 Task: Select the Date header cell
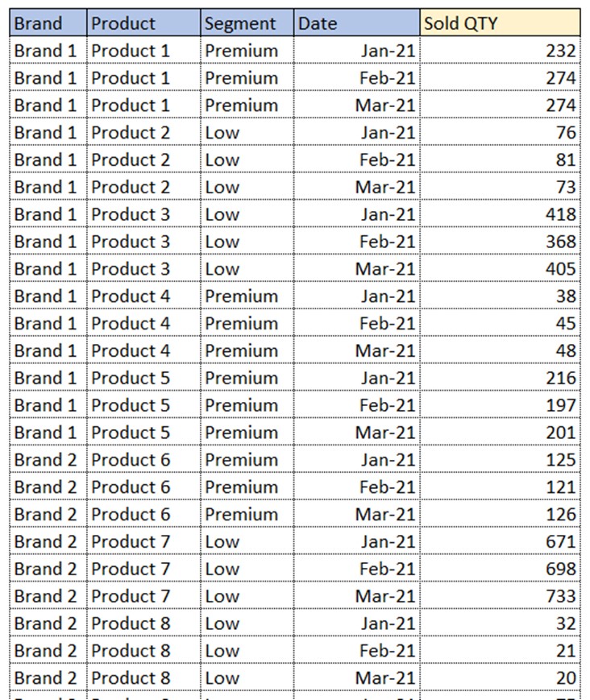pyautogui.click(x=357, y=23)
